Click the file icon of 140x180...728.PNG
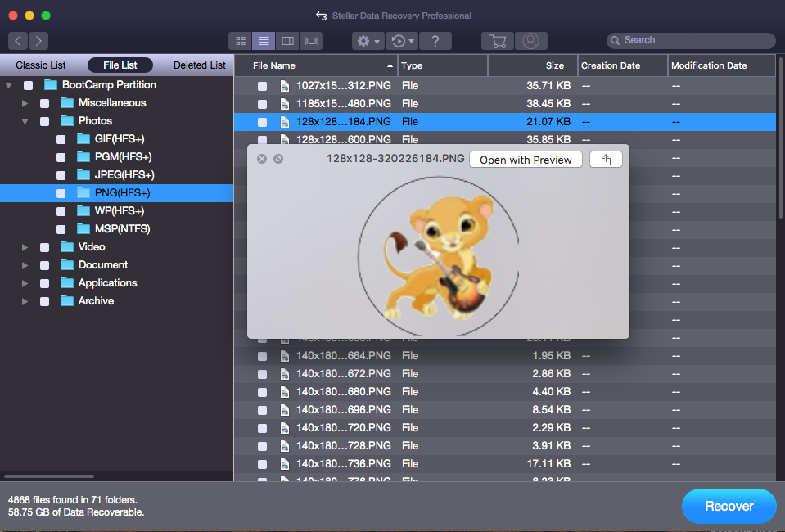Viewport: 785px width, 532px height. 284,446
